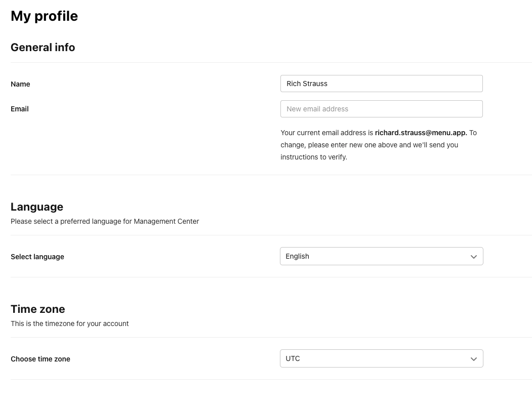Click the My profile page heading
Viewport: 532px width, 405px height.
click(x=44, y=16)
